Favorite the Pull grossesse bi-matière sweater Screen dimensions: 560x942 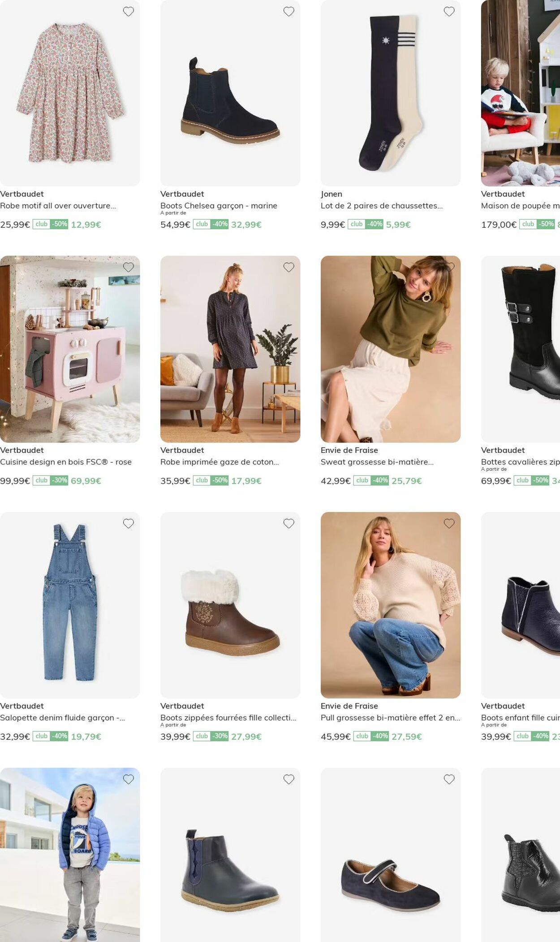[449, 523]
